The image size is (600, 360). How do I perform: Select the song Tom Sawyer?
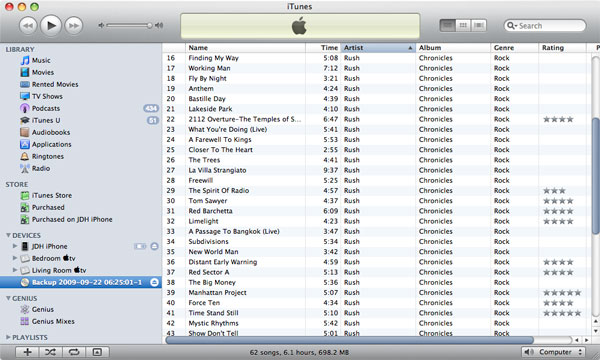pos(208,201)
